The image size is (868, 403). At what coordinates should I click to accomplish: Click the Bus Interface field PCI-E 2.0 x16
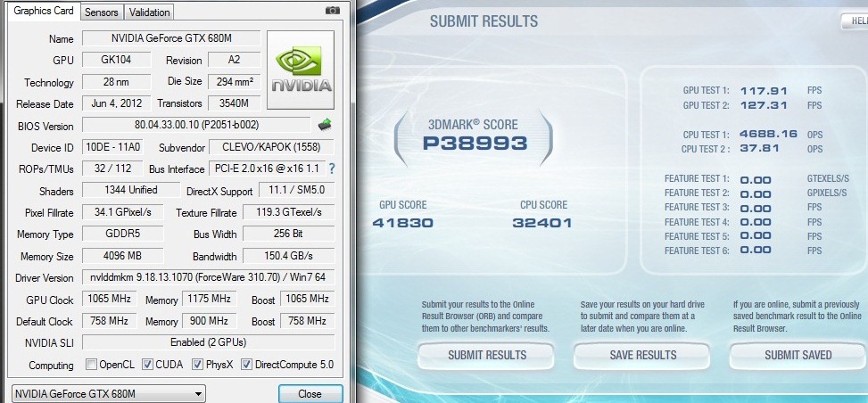click(267, 169)
